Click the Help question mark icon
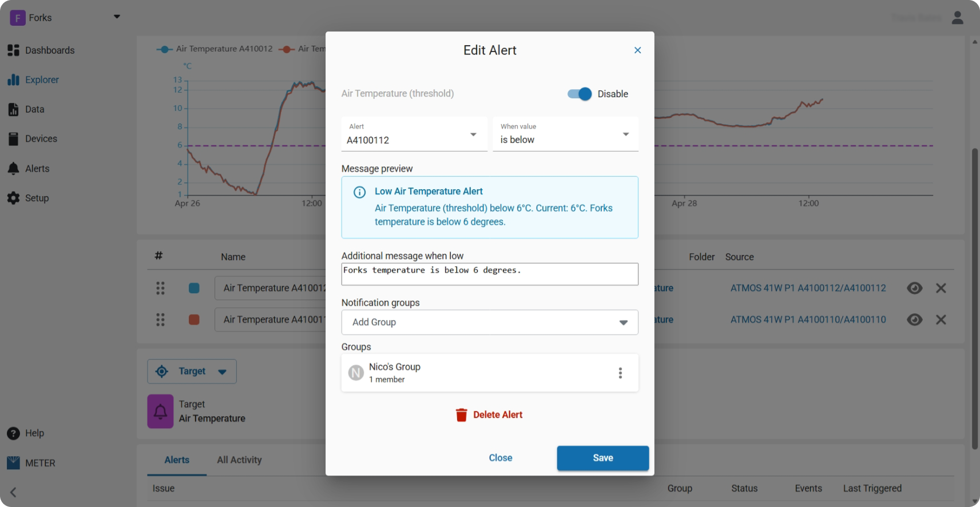This screenshot has width=980, height=507. [13, 433]
